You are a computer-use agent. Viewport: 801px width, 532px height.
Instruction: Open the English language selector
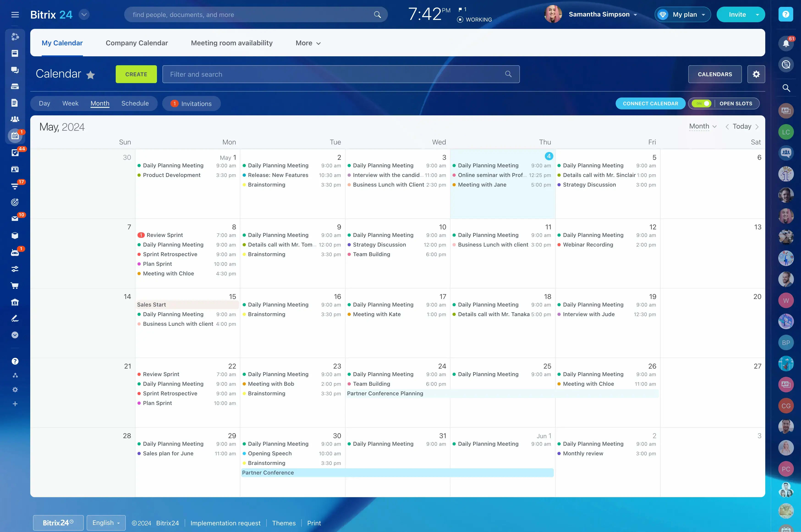[x=106, y=523]
